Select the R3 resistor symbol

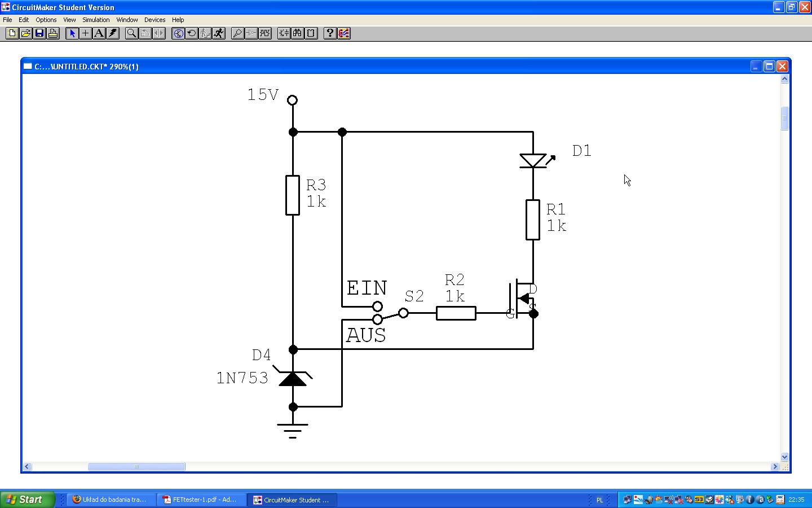[293, 195]
